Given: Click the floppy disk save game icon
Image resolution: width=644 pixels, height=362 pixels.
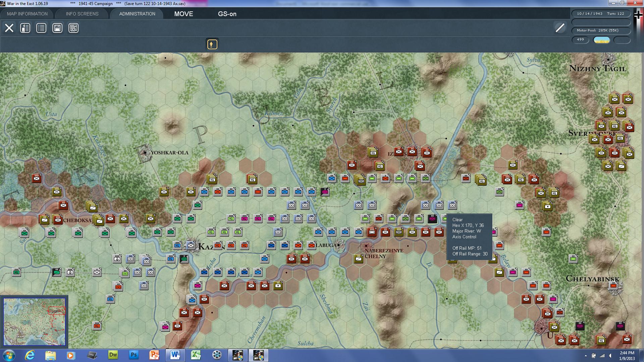Looking at the screenshot, I should [57, 28].
